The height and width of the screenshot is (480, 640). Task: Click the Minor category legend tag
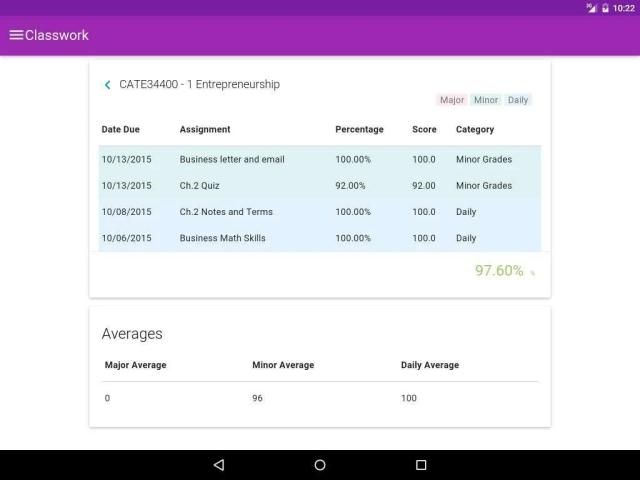(486, 100)
